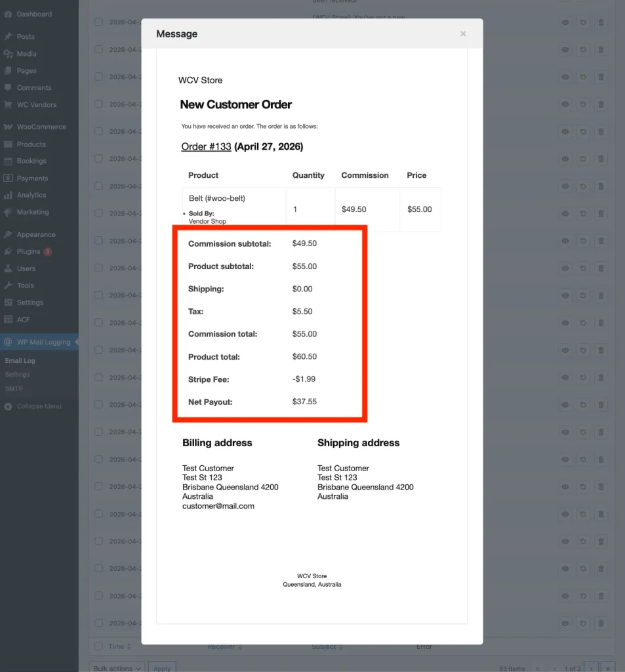625x672 pixels.
Task: Go to the next page of logs
Action: [x=592, y=667]
